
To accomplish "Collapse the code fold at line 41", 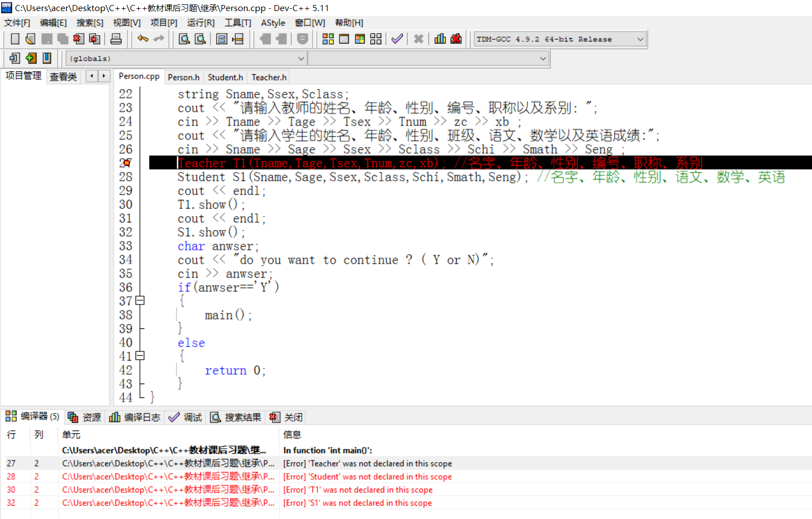I will pos(140,356).
